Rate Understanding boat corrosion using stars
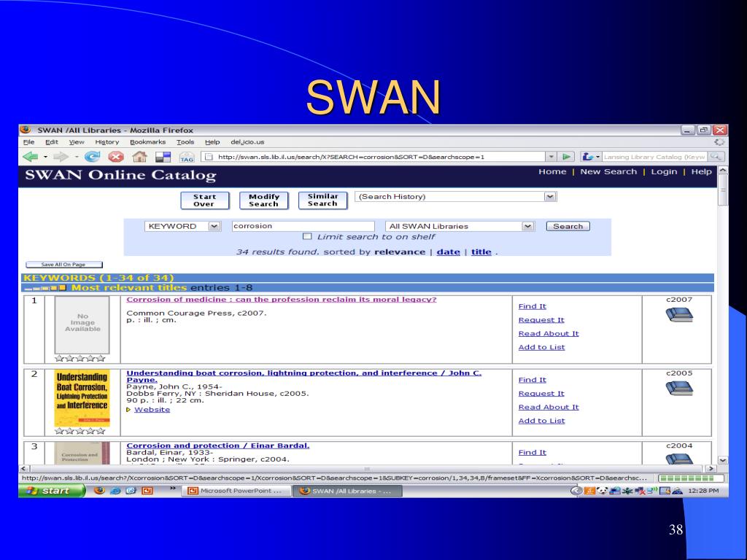The width and height of the screenshot is (747, 560). click(80, 431)
